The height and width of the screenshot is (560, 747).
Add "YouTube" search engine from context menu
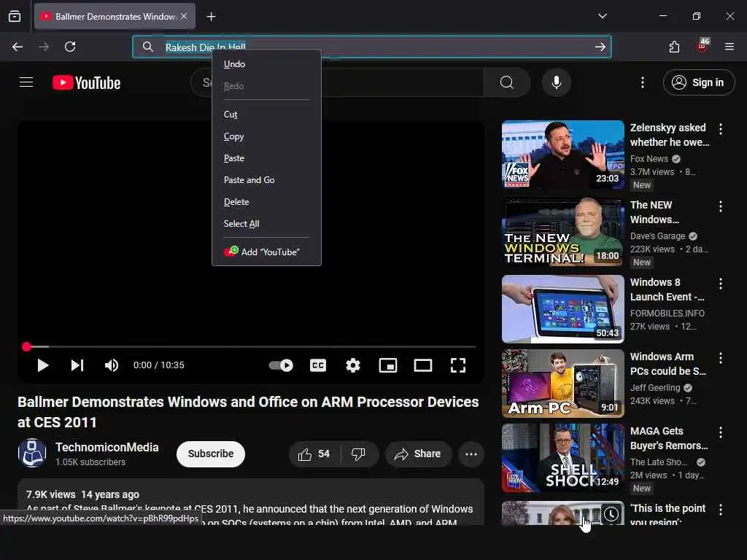(x=266, y=252)
